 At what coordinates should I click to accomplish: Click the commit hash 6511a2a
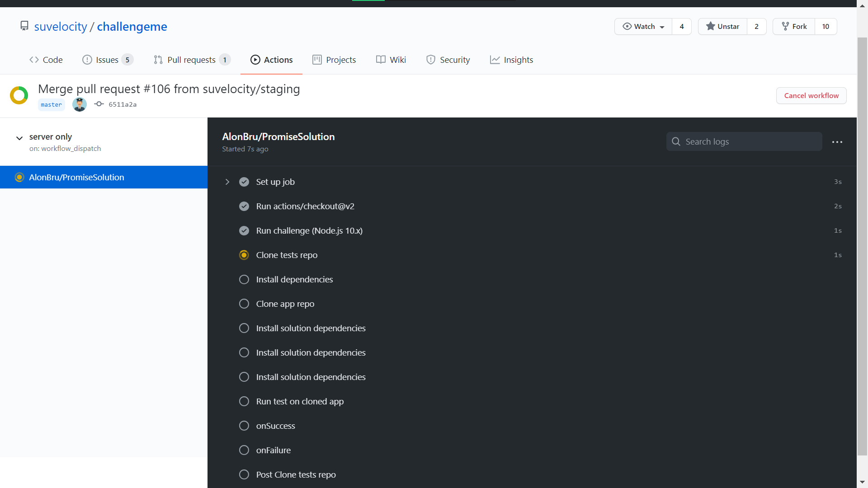[x=122, y=104]
